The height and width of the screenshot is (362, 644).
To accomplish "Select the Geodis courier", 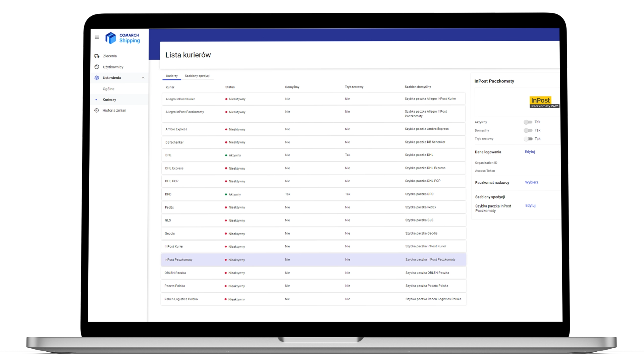I will click(314, 233).
